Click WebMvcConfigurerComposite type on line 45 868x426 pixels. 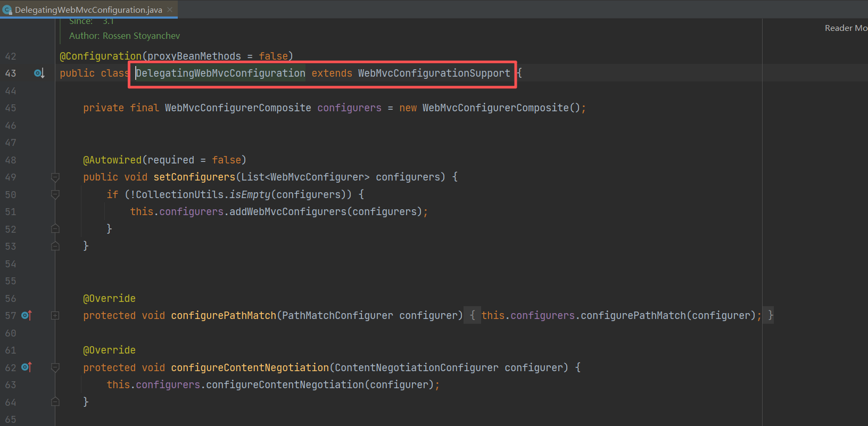pos(238,108)
